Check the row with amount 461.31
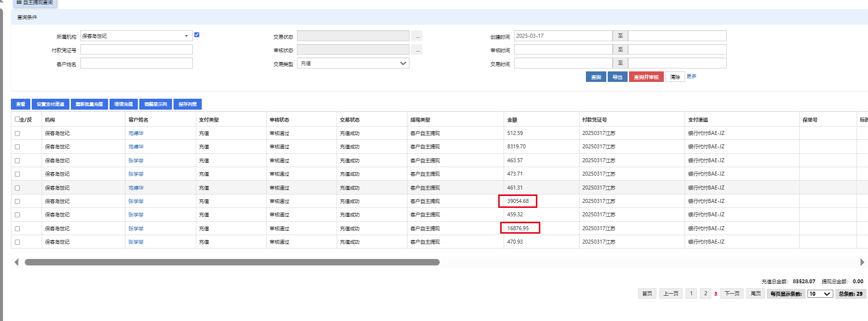The image size is (868, 321). click(17, 188)
